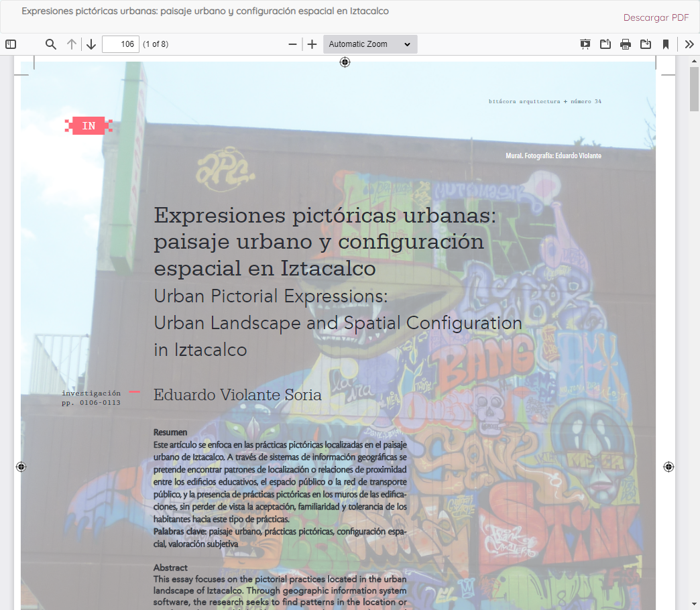Click the article title in the header bar
700x610 pixels.
pyautogui.click(x=205, y=11)
